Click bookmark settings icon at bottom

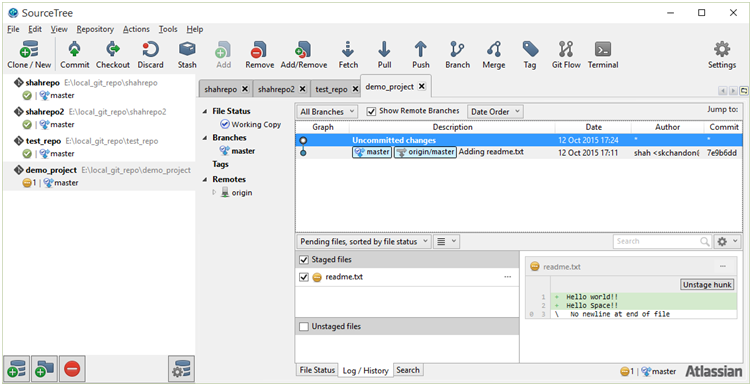click(182, 369)
